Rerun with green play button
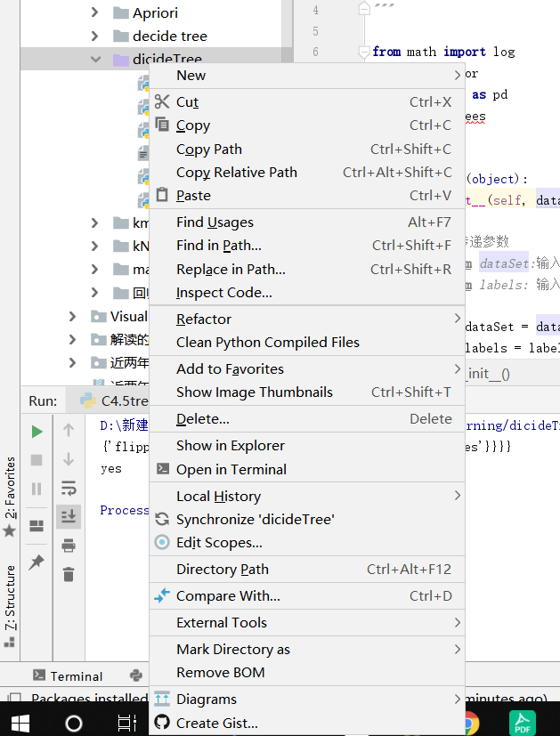Viewport: 560px width, 736px height. tap(37, 432)
